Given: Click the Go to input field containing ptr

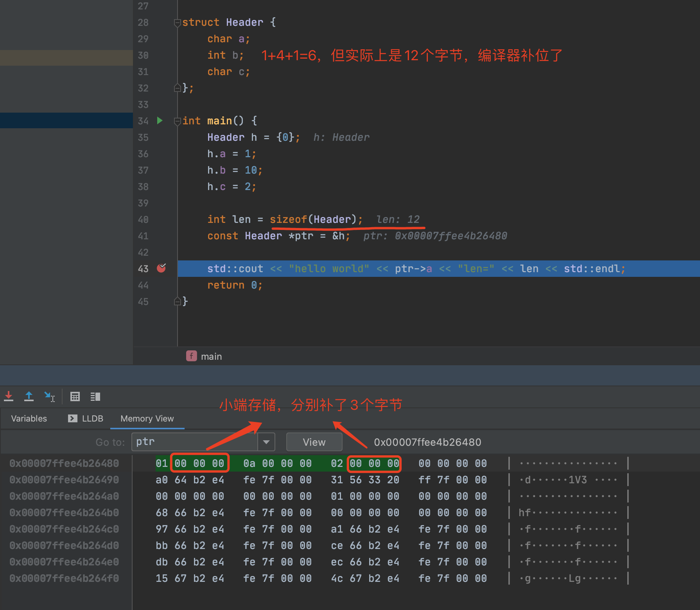Looking at the screenshot, I should [x=195, y=442].
